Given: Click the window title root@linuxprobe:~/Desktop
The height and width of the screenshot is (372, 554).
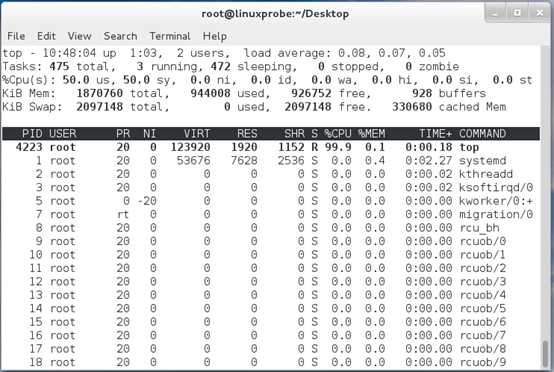Looking at the screenshot, I should (x=275, y=14).
